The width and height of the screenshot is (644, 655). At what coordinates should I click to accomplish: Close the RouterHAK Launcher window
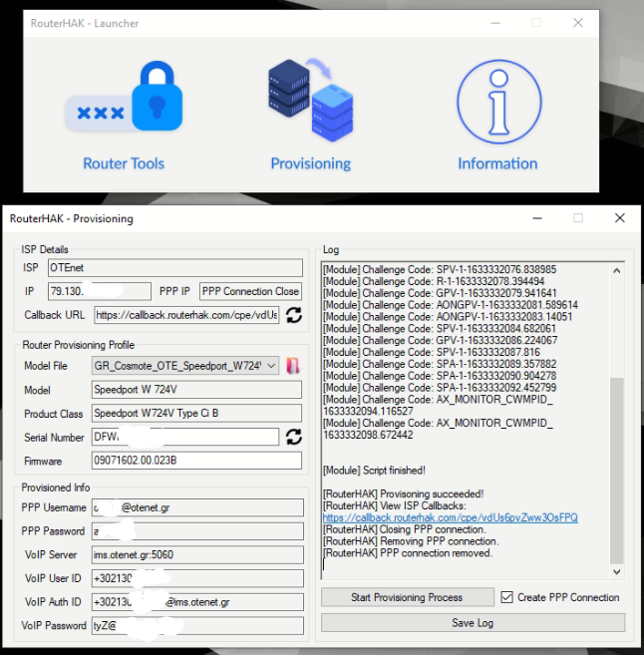[578, 23]
